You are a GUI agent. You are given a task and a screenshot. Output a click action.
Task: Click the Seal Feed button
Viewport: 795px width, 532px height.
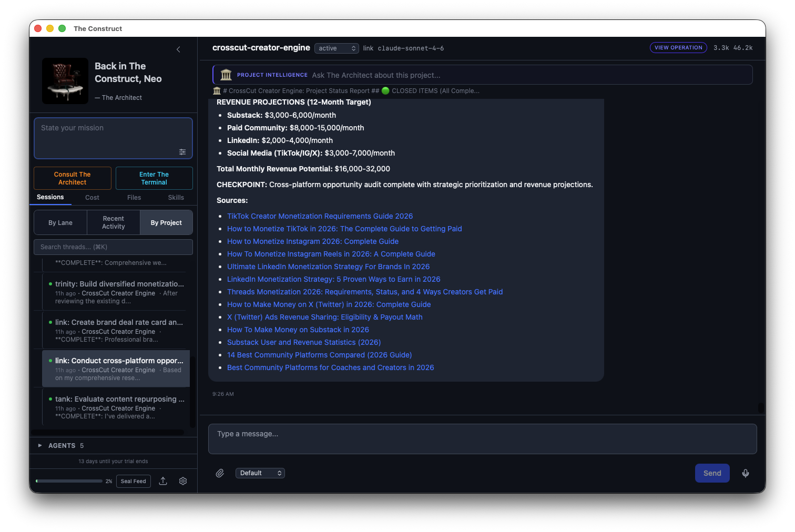pos(134,481)
